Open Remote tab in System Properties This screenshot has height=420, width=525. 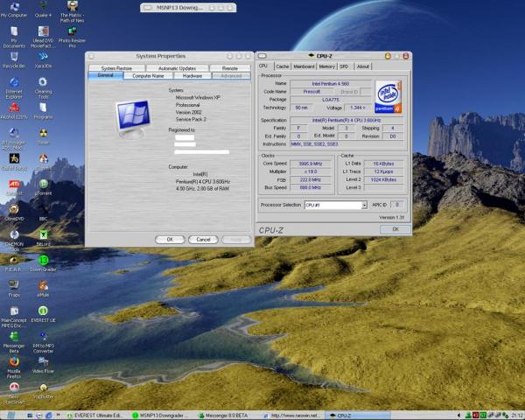[229, 68]
